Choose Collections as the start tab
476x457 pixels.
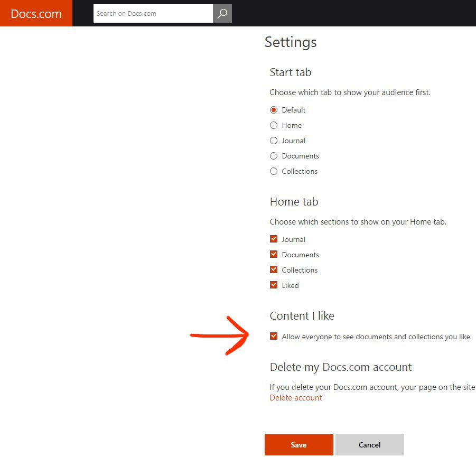click(x=274, y=171)
